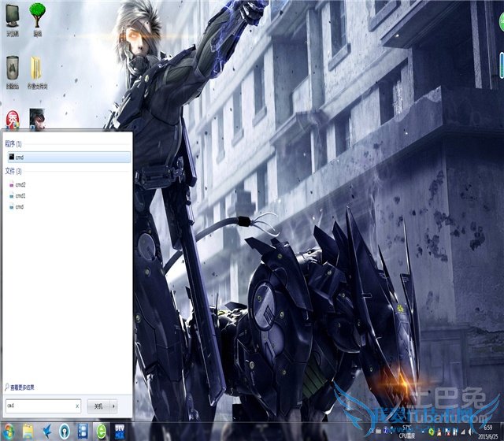Select the yellow folder desktop icon

(x=37, y=72)
